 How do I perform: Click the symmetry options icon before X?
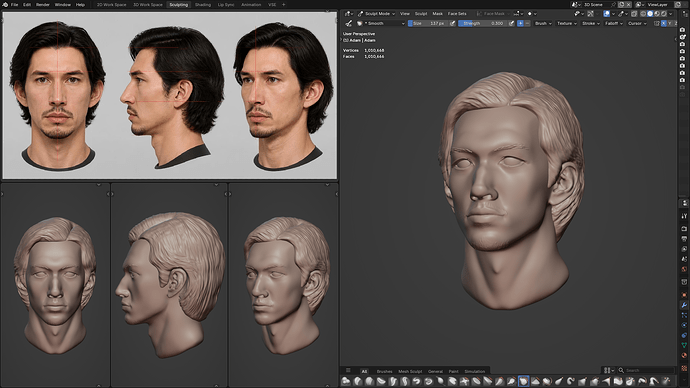[x=657, y=23]
